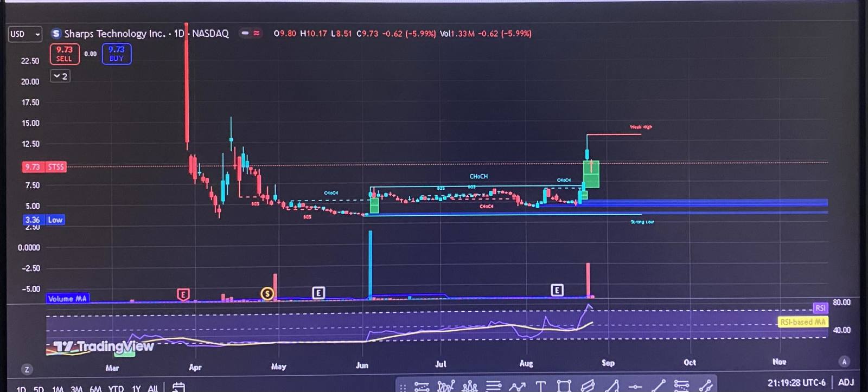Select the 1Y time range
The width and height of the screenshot is (868, 392).
pyautogui.click(x=136, y=389)
